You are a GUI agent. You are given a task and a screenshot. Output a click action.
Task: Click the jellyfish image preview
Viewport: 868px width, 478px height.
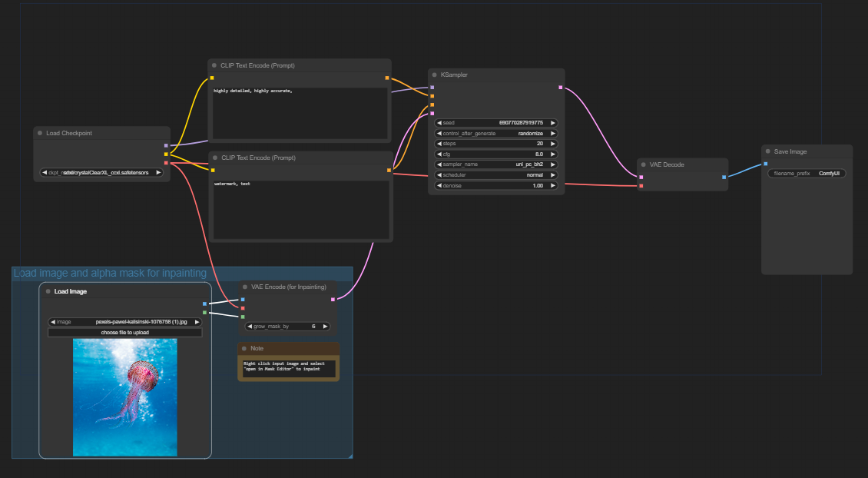124,397
